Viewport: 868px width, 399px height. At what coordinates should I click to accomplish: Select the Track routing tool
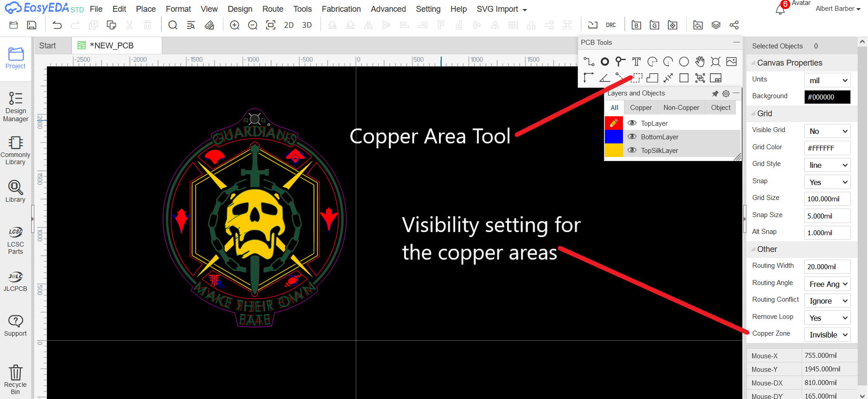(x=589, y=62)
